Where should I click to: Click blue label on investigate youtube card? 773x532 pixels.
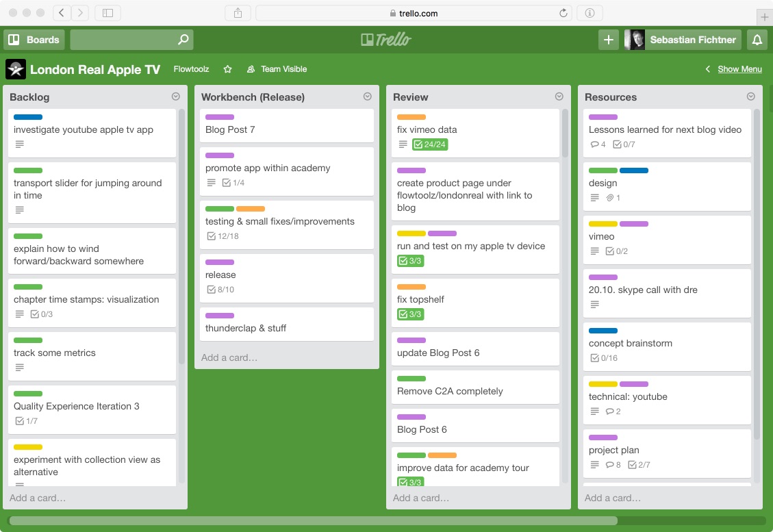[x=28, y=117]
